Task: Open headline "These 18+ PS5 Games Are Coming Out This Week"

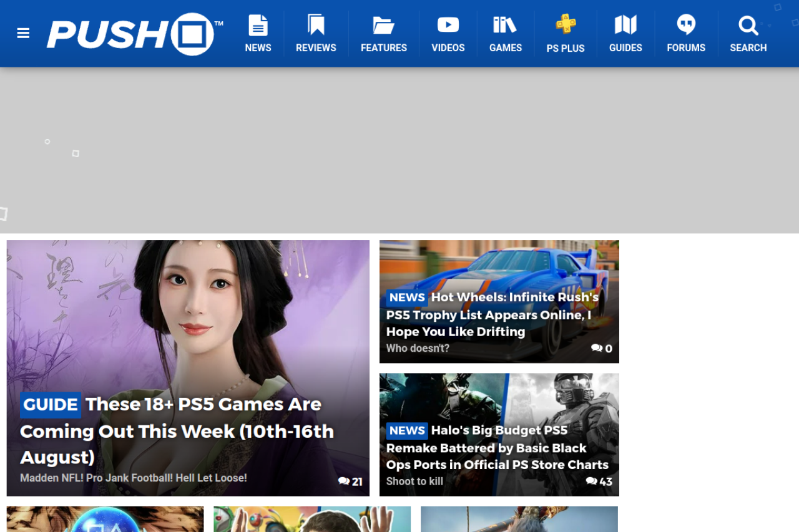Action: pos(177,431)
